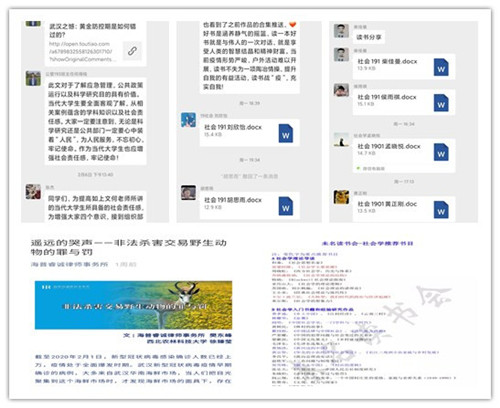The width and height of the screenshot is (500, 408).
Task: Tap the 海普睿诚律师事务所 publisher name
Action: (70, 264)
